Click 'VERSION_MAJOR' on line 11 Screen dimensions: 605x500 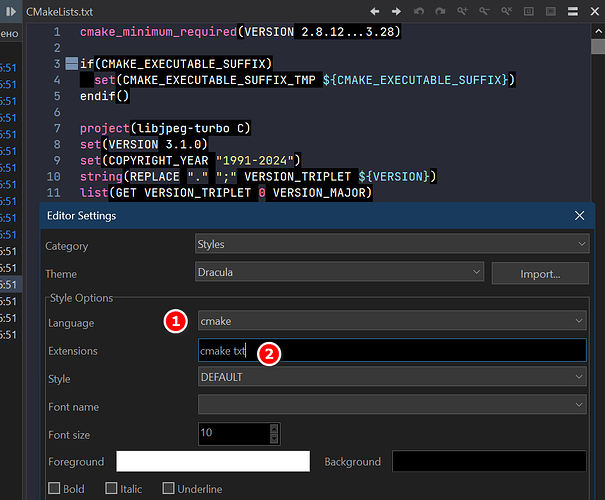pyautogui.click(x=319, y=192)
